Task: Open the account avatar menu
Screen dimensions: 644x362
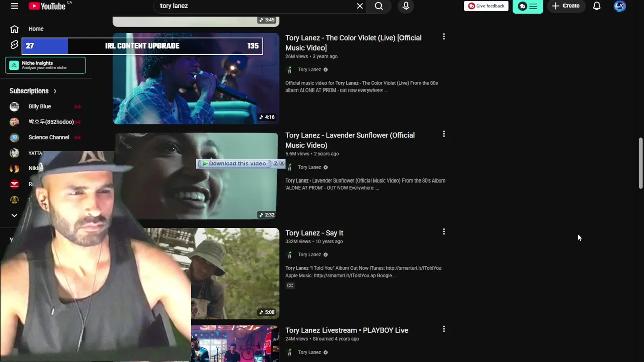Action: click(x=620, y=6)
